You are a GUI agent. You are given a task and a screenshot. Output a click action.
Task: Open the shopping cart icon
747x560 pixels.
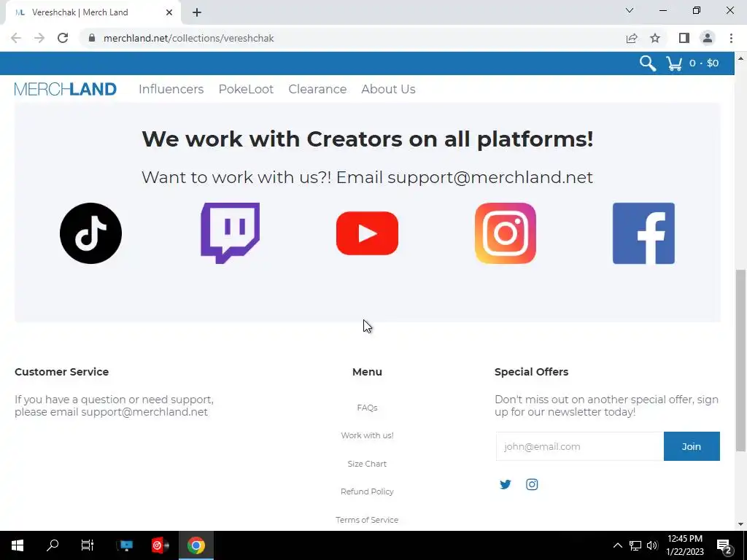(674, 63)
